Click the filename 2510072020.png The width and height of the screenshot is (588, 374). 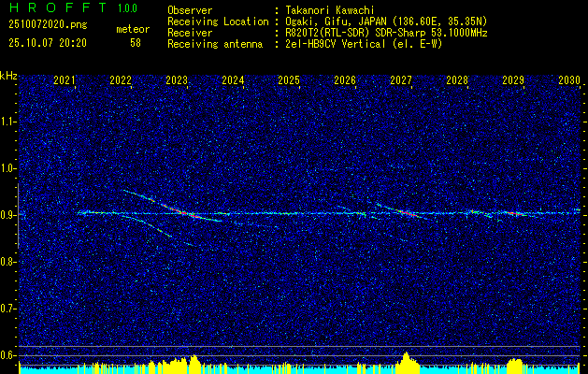(x=48, y=25)
